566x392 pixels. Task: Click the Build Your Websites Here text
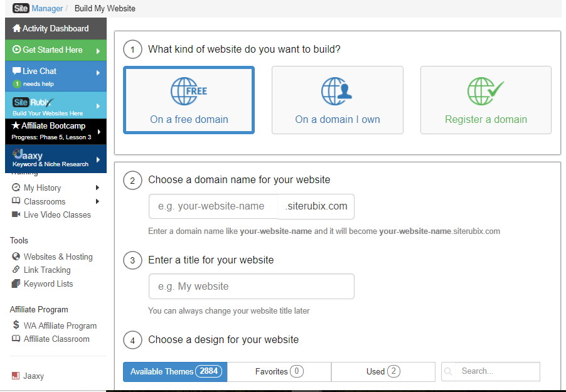tap(48, 114)
